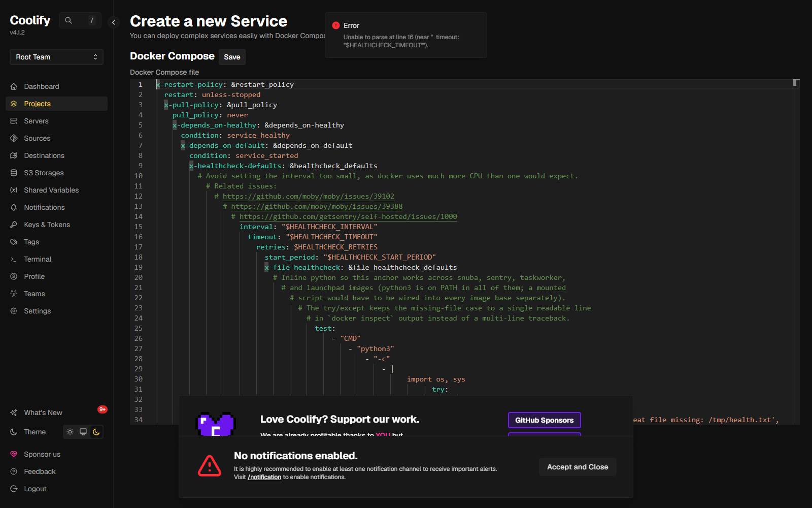Click the Destinations icon
This screenshot has height=508, width=812.
[14, 155]
